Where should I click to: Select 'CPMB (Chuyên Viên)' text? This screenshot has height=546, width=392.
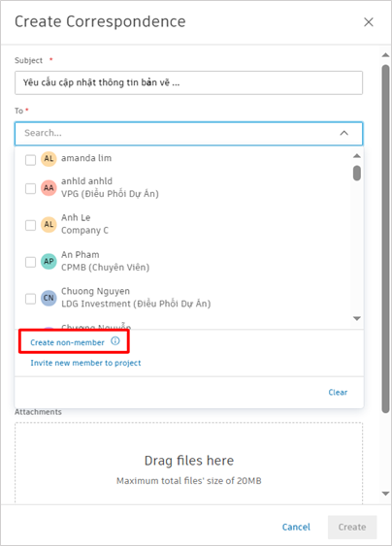coord(105,268)
